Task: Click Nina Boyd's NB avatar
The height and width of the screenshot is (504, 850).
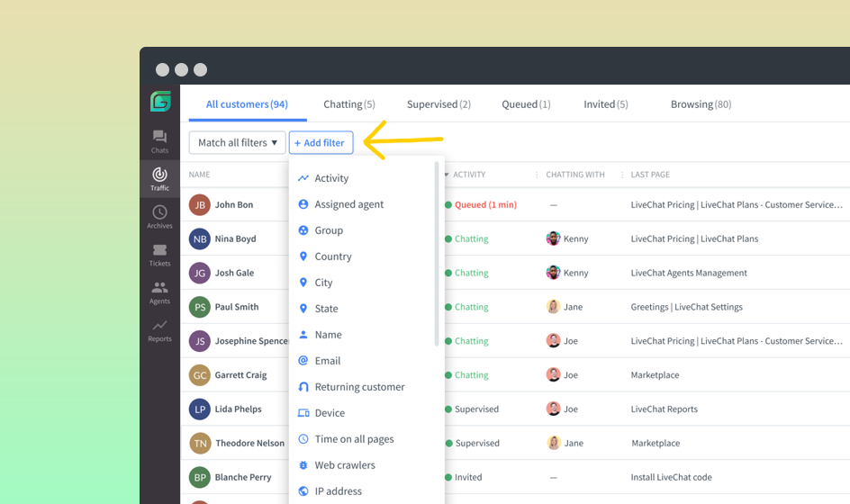Action: tap(200, 239)
